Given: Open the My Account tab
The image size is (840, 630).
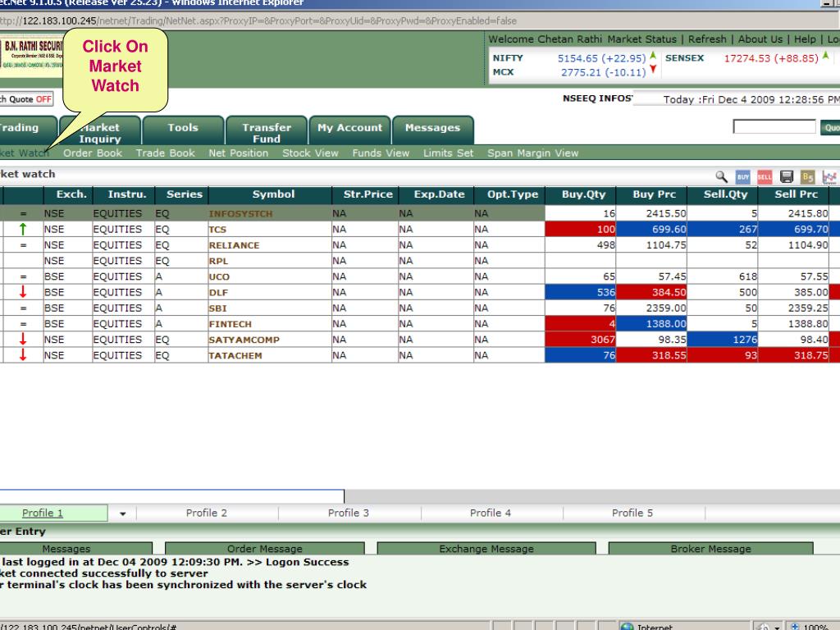Looking at the screenshot, I should 349,130.
